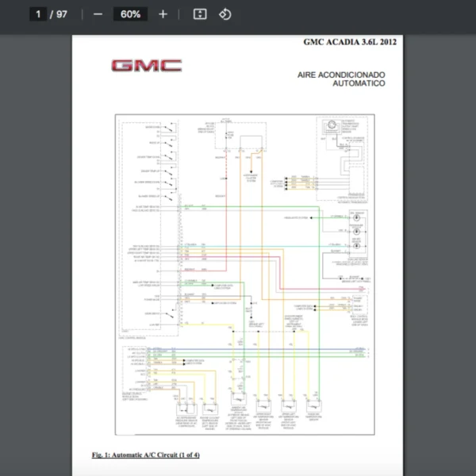The width and height of the screenshot is (476, 476).
Task: Click the current page number field
Action: click(38, 14)
